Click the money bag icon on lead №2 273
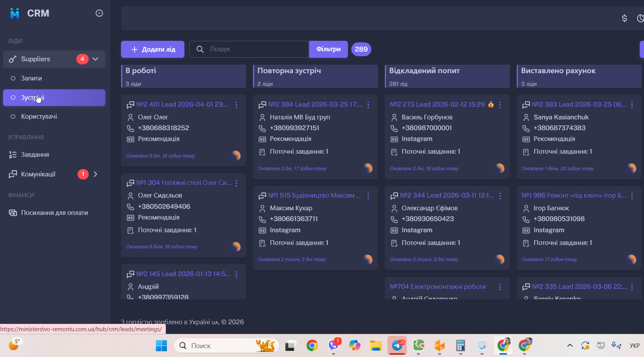The width and height of the screenshot is (644, 357). tap(491, 104)
